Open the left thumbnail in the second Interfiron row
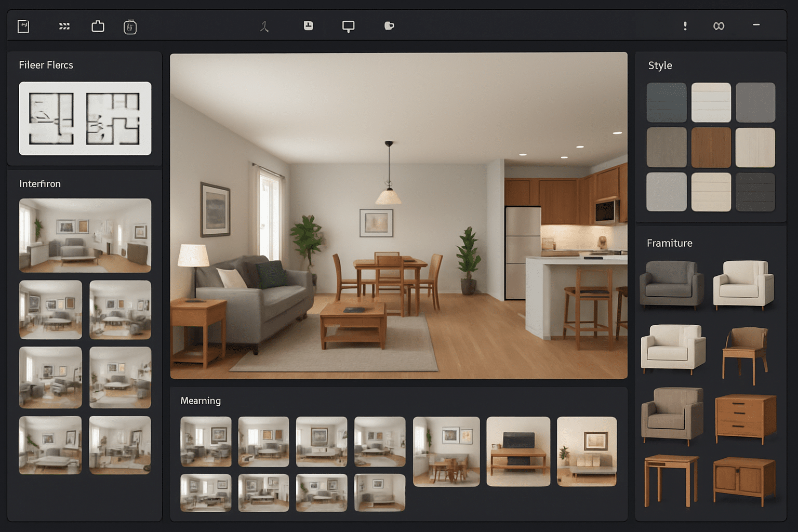 tap(50, 310)
